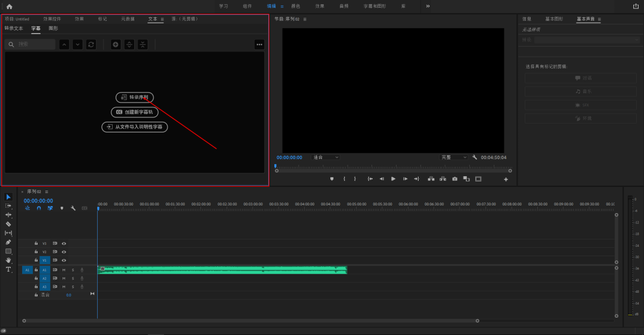Toggle lock on V1 track
644x335 pixels.
[36, 260]
